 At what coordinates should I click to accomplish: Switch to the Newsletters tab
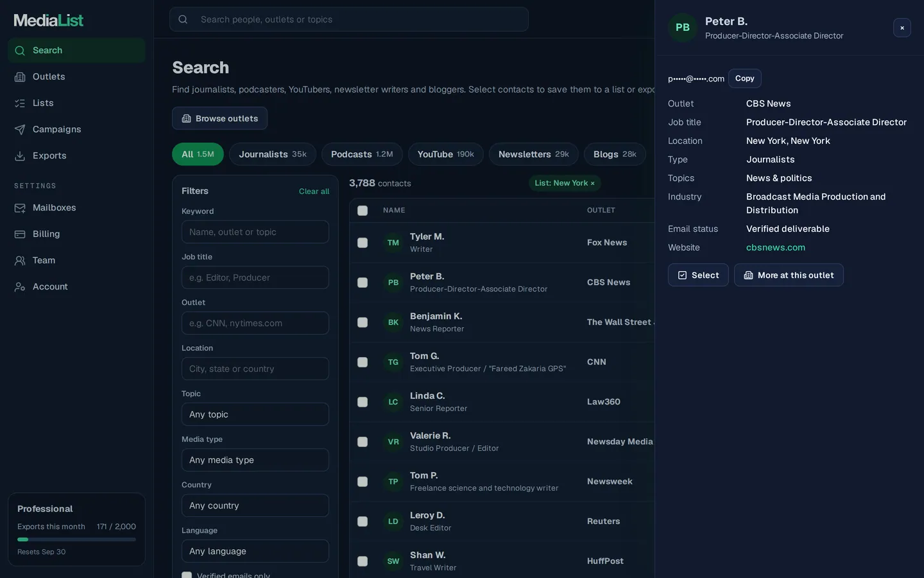[534, 154]
